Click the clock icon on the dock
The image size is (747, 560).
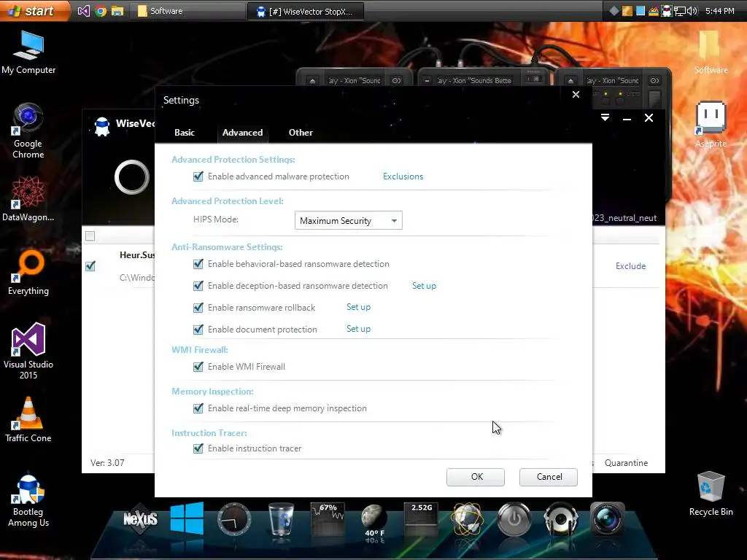(x=233, y=519)
